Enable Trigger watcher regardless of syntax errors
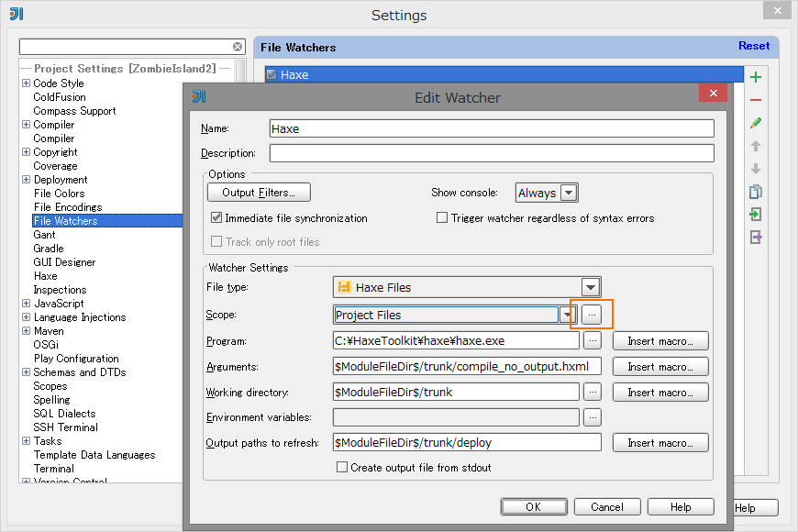The image size is (798, 532). coord(442,218)
